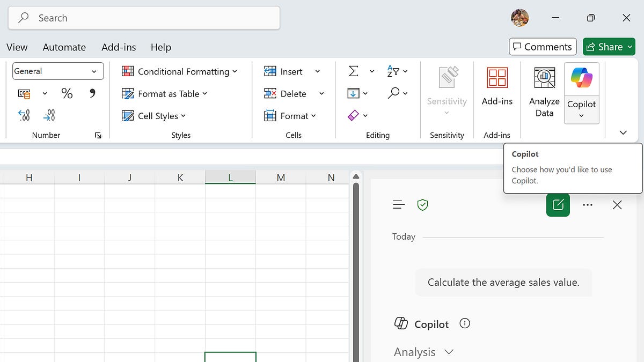
Task: Click the Accounting Number Format icon
Action: click(24, 94)
